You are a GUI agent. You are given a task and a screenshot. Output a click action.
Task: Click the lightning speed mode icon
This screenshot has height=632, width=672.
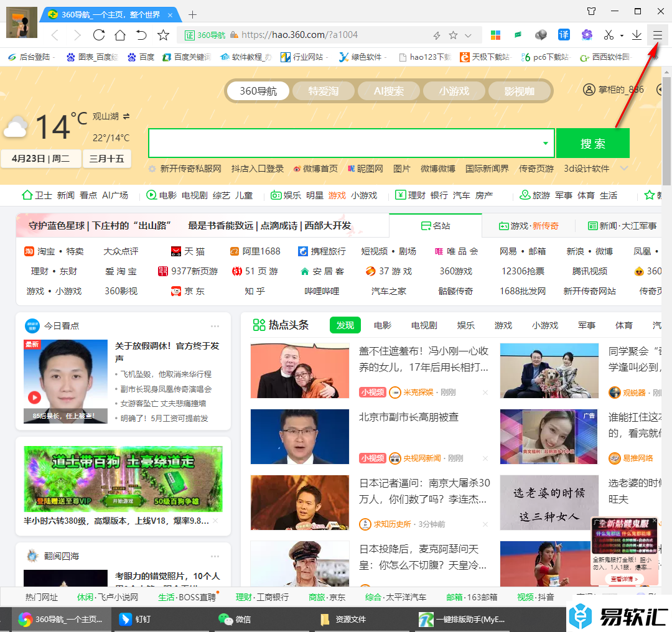point(437,35)
